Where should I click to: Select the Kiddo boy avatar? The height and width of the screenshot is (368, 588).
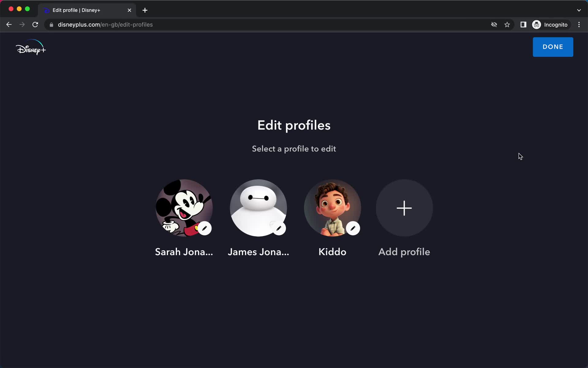pos(332,208)
